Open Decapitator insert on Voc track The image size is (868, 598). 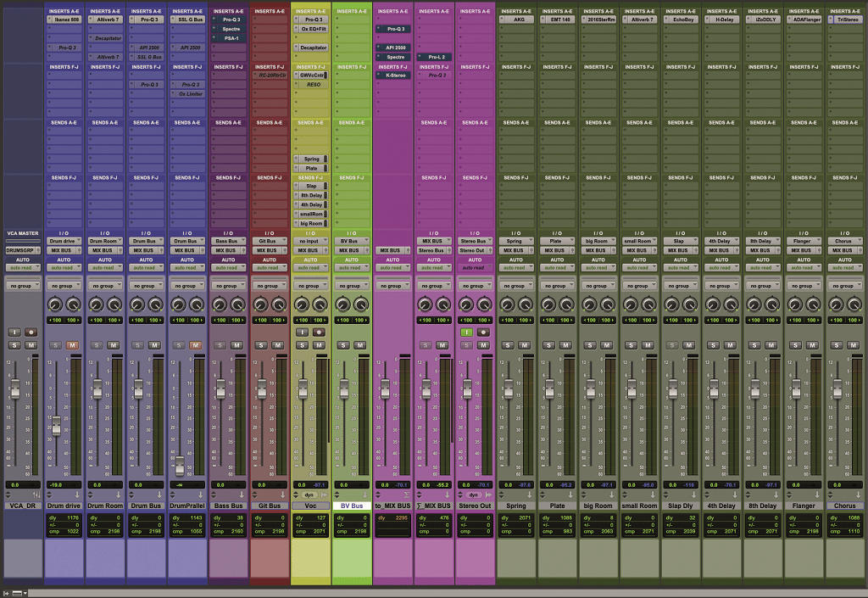click(311, 48)
